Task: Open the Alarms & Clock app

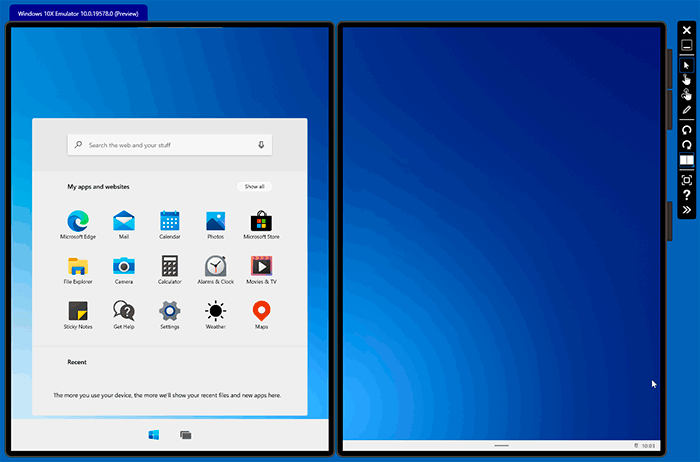Action: (215, 267)
